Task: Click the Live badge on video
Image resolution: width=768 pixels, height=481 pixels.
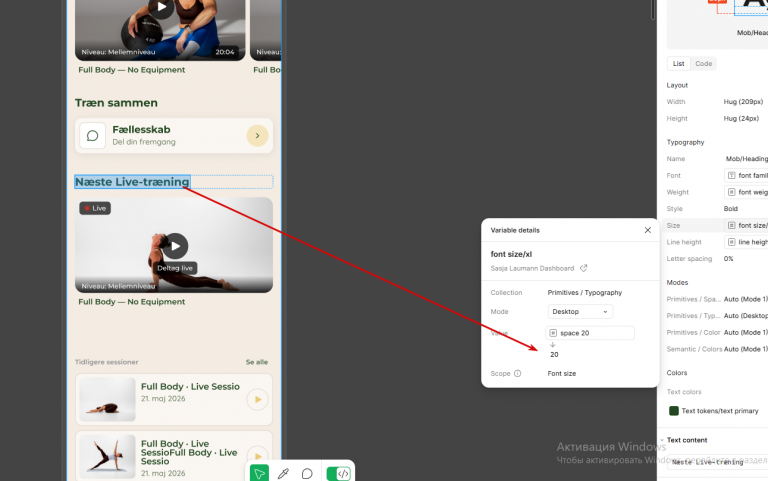Action: click(95, 208)
